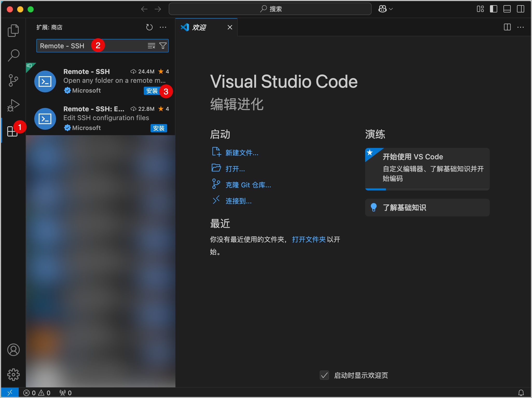The image size is (532, 398).
Task: Toggle the secondary side bar
Action: [x=521, y=9]
